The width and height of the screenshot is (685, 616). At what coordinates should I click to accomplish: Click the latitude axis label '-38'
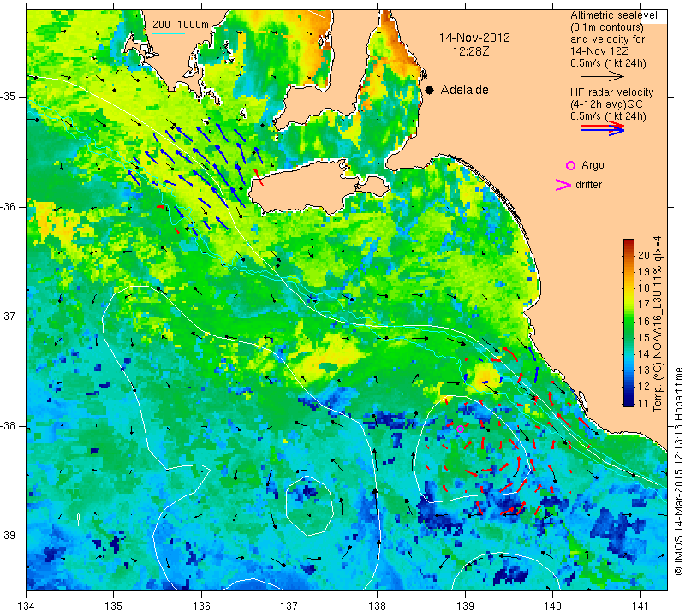tap(8, 426)
